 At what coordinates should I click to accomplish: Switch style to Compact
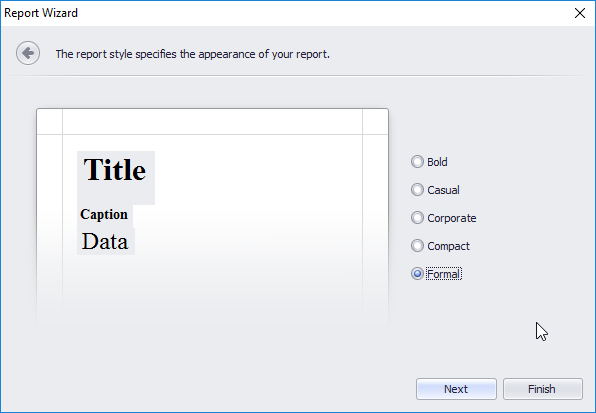click(x=440, y=246)
